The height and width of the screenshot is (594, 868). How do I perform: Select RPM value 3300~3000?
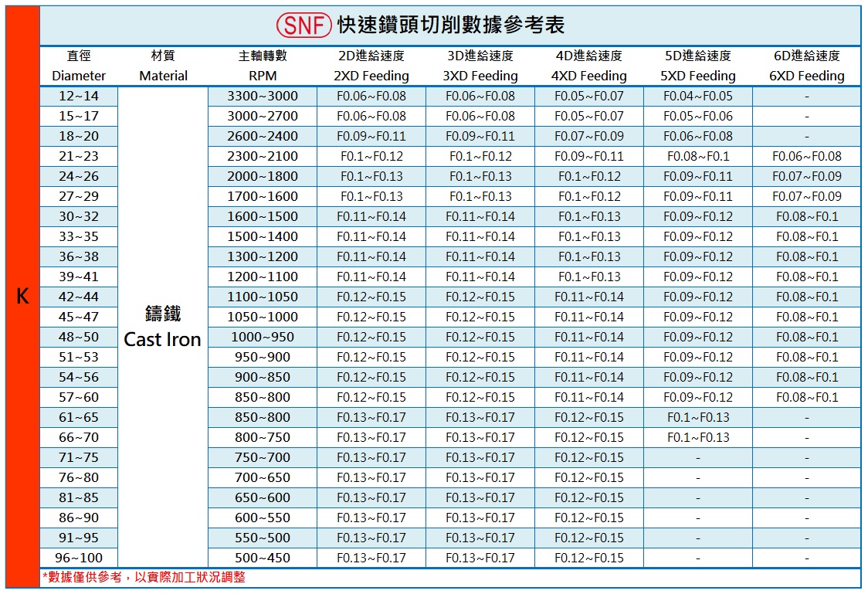(x=263, y=97)
